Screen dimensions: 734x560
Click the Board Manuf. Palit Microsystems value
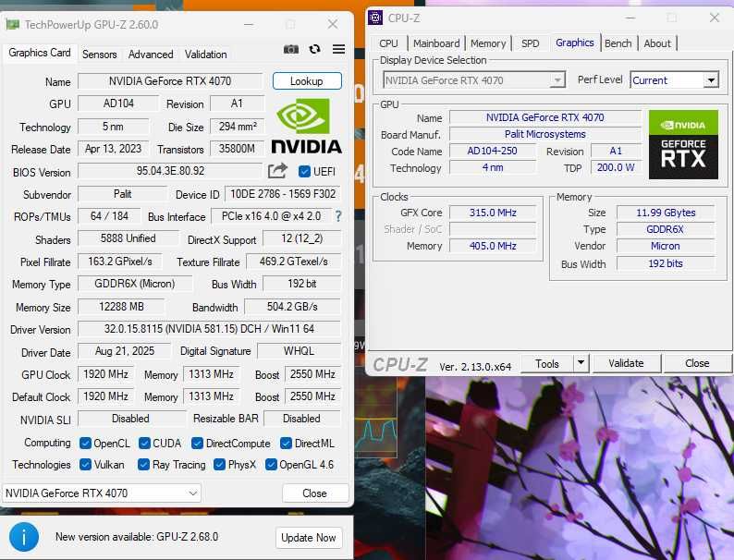pyautogui.click(x=544, y=134)
